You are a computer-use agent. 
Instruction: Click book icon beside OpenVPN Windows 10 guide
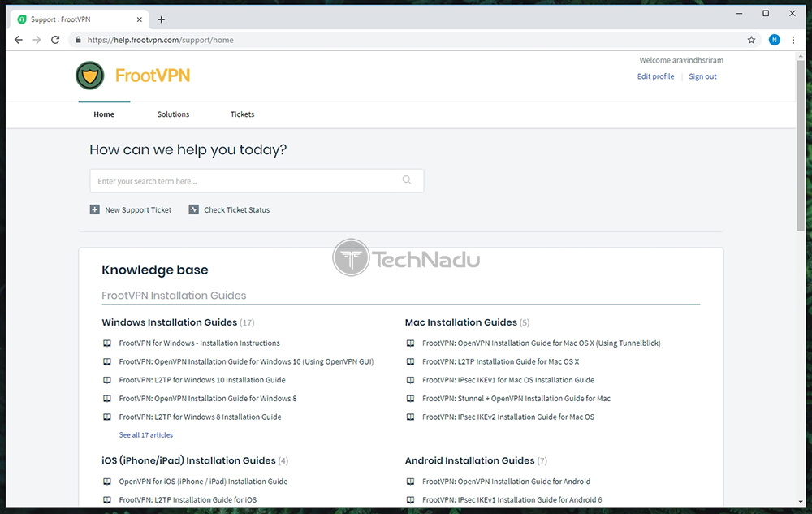pyautogui.click(x=107, y=362)
